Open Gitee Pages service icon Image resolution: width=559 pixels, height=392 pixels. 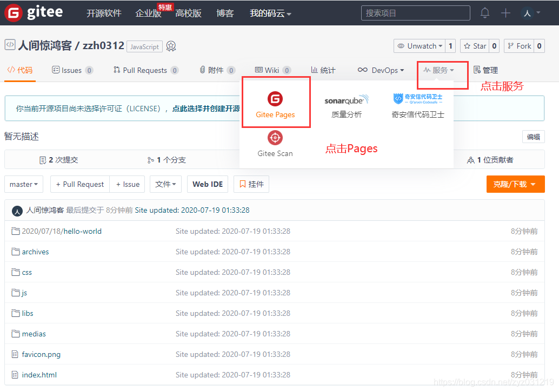pyautogui.click(x=275, y=99)
